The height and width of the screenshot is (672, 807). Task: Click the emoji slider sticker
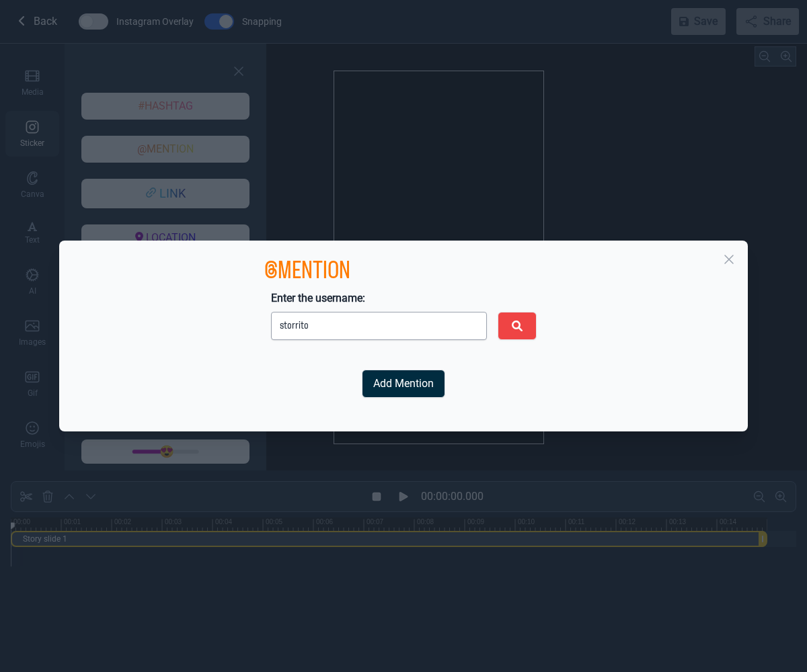click(165, 452)
